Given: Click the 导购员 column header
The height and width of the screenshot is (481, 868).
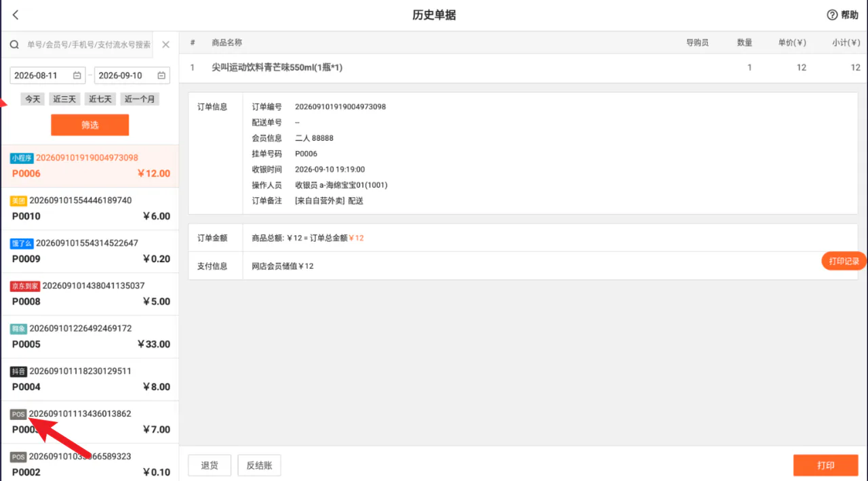Looking at the screenshot, I should click(697, 43).
